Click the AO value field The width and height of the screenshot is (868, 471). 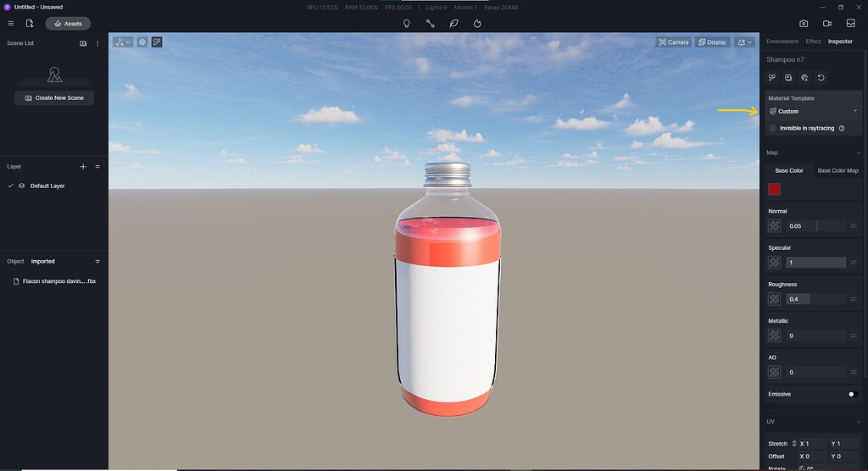815,372
